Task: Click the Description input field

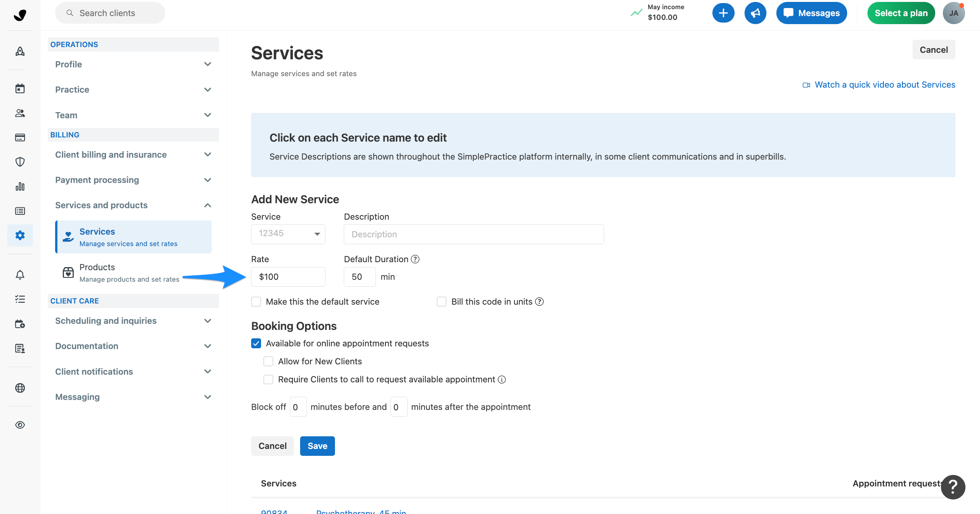Action: pyautogui.click(x=474, y=234)
